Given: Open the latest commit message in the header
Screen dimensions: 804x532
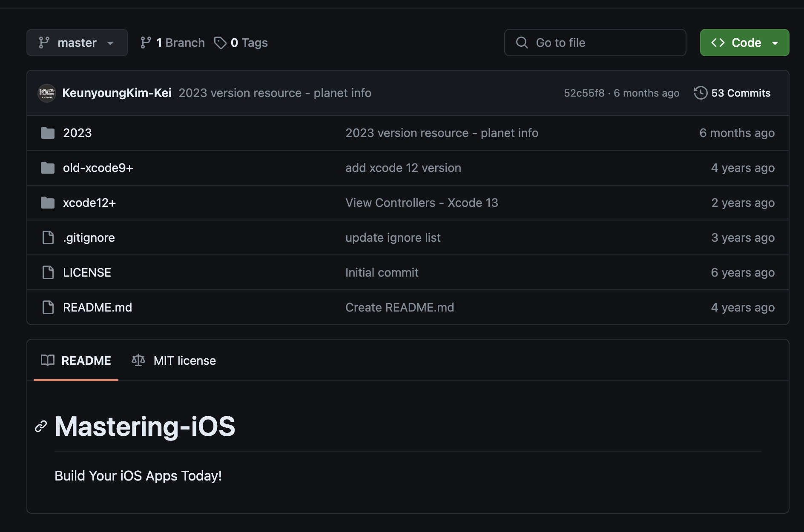Looking at the screenshot, I should pyautogui.click(x=275, y=93).
